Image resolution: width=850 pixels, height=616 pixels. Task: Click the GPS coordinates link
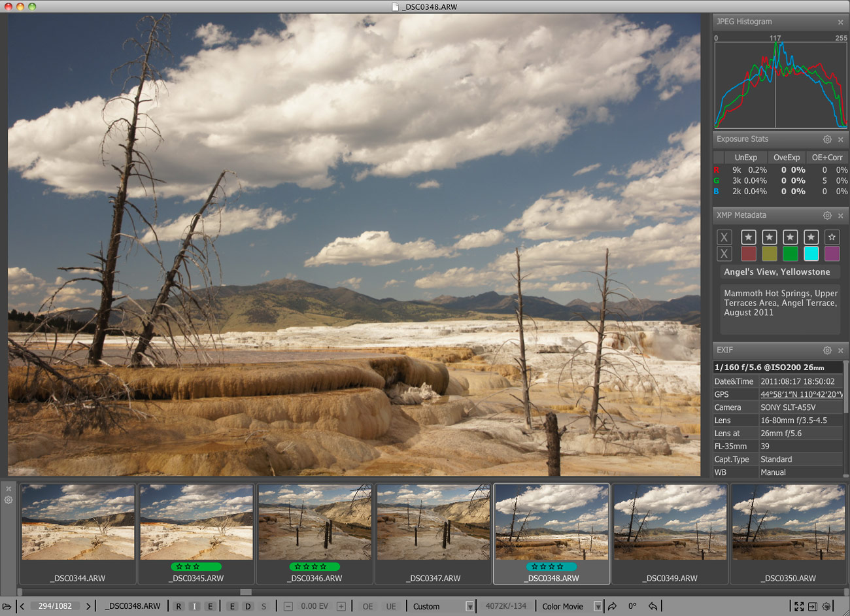click(800, 394)
